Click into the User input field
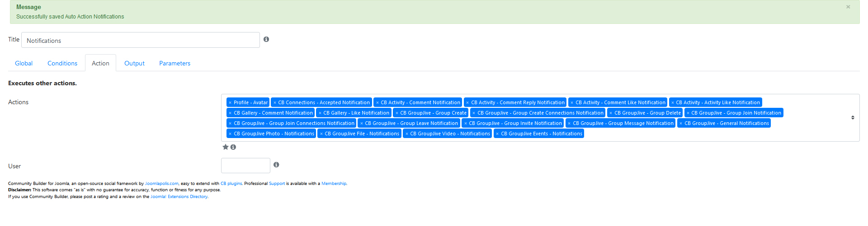868x226 pixels. [245, 166]
